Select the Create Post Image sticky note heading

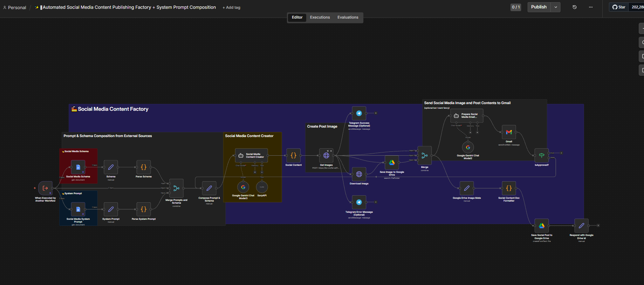[322, 127]
